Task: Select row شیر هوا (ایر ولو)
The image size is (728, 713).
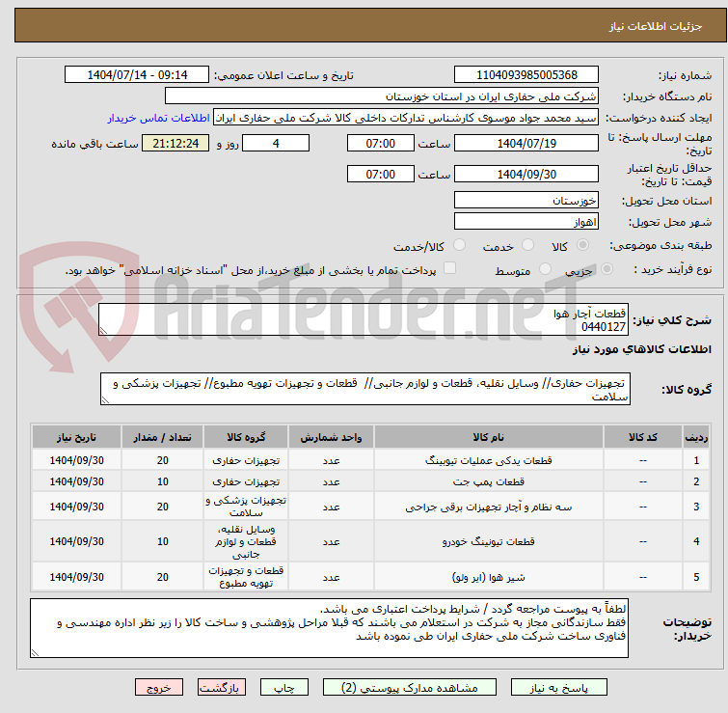Action: [371, 577]
